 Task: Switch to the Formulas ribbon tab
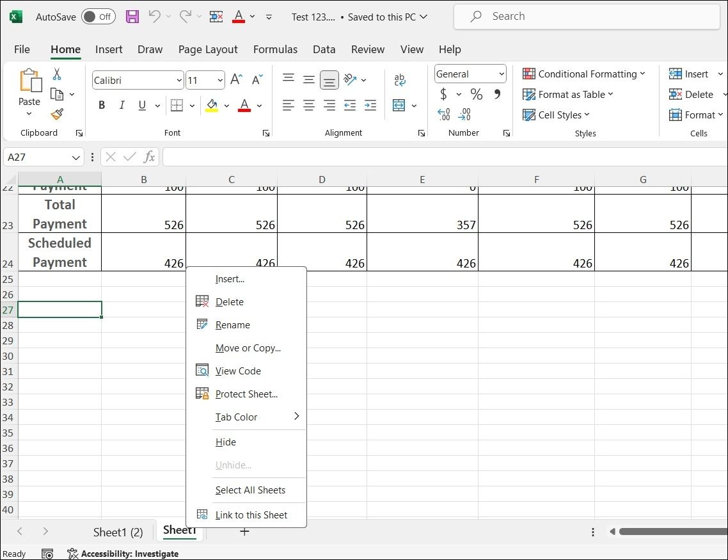[276, 49]
